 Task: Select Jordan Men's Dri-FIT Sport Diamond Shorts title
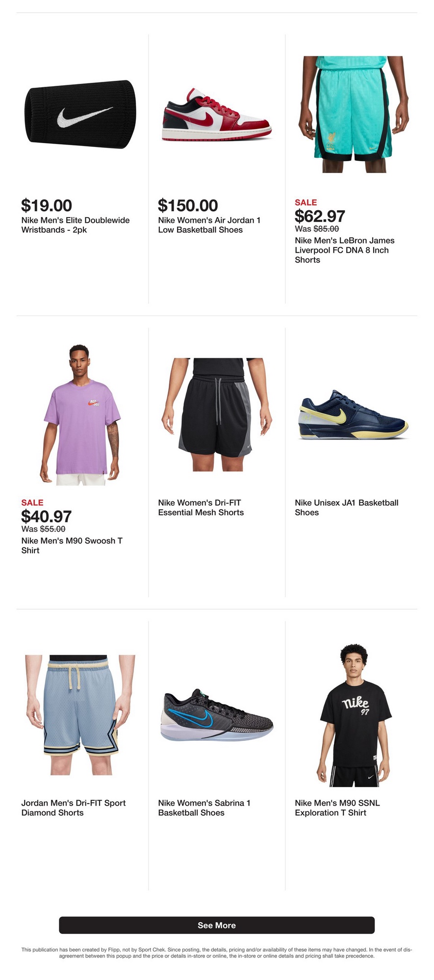(74, 808)
